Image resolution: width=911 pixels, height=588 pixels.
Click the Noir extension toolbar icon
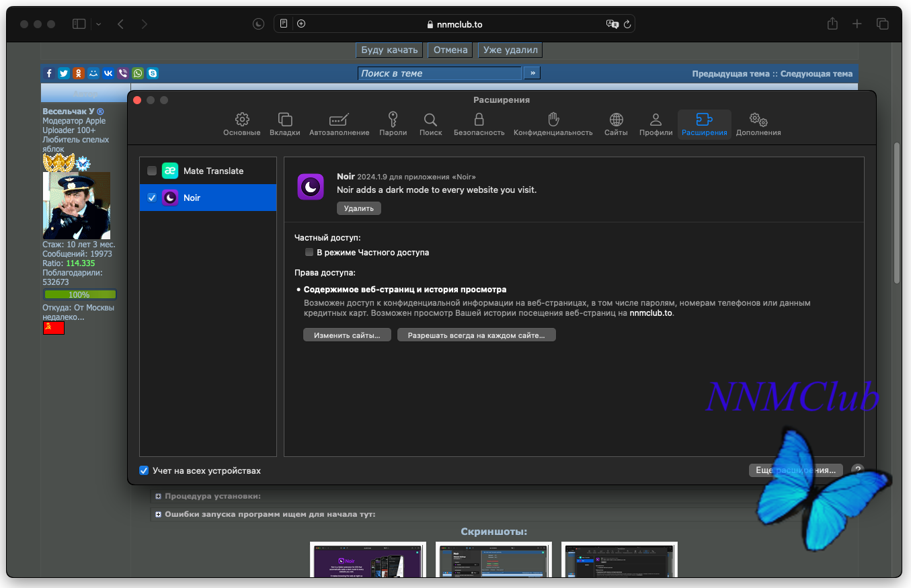pyautogui.click(x=259, y=24)
